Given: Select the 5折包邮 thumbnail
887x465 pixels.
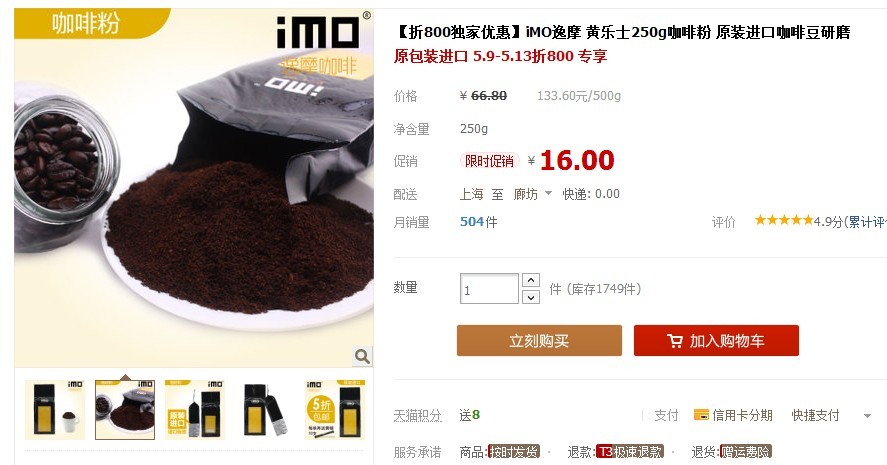Looking at the screenshot, I should (335, 410).
